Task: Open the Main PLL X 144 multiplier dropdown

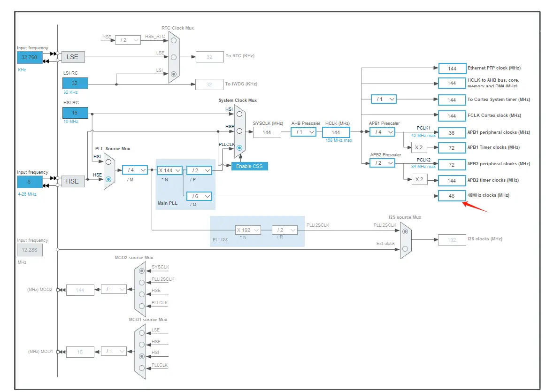Action: pyautogui.click(x=169, y=170)
